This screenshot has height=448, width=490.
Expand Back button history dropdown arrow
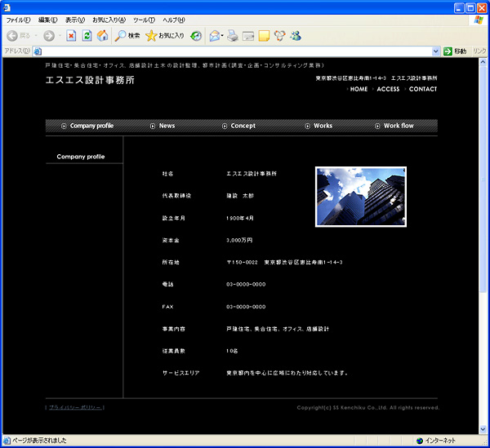pos(36,36)
